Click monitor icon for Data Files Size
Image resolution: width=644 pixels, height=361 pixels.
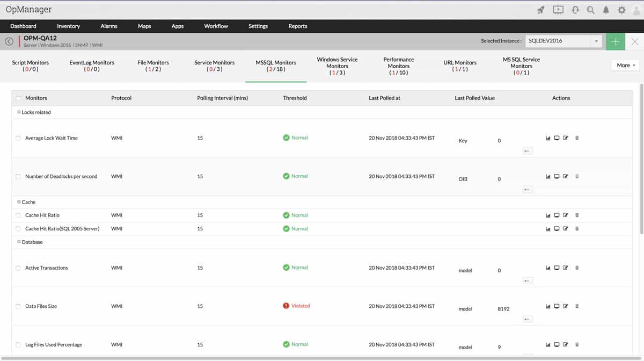[557, 306]
